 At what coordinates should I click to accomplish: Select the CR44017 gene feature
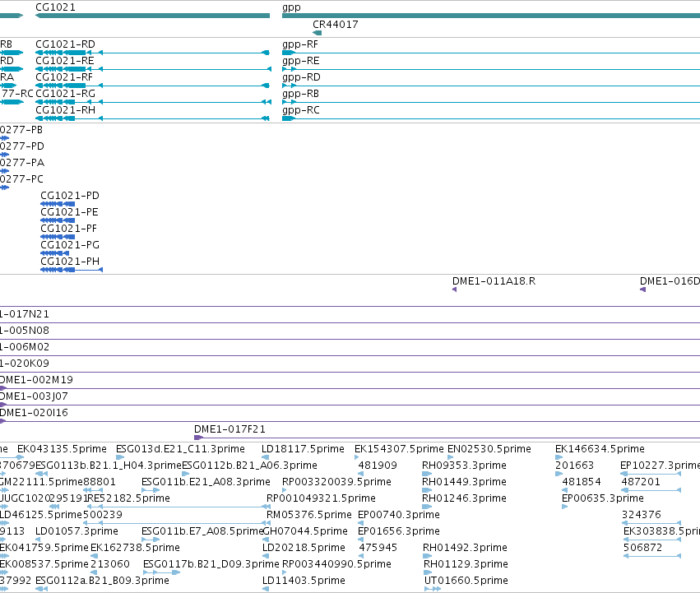[317, 33]
